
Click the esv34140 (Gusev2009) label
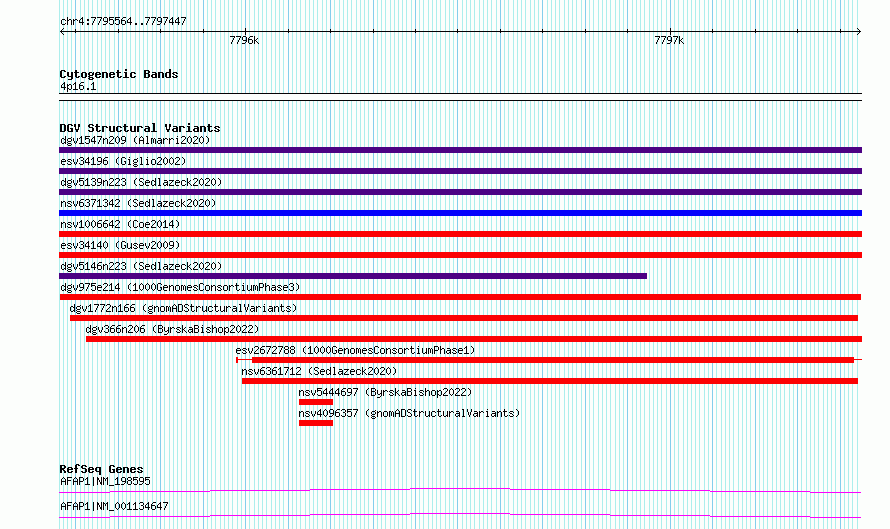(120, 245)
